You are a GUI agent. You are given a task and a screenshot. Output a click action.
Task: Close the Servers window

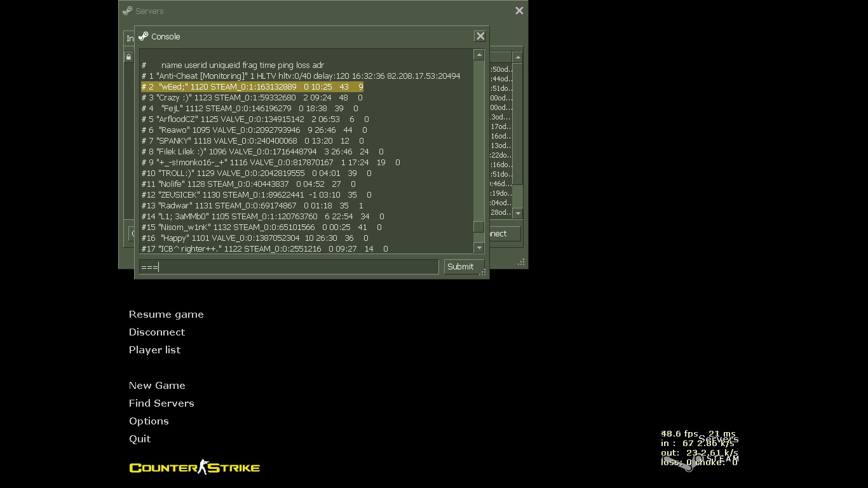[519, 11]
